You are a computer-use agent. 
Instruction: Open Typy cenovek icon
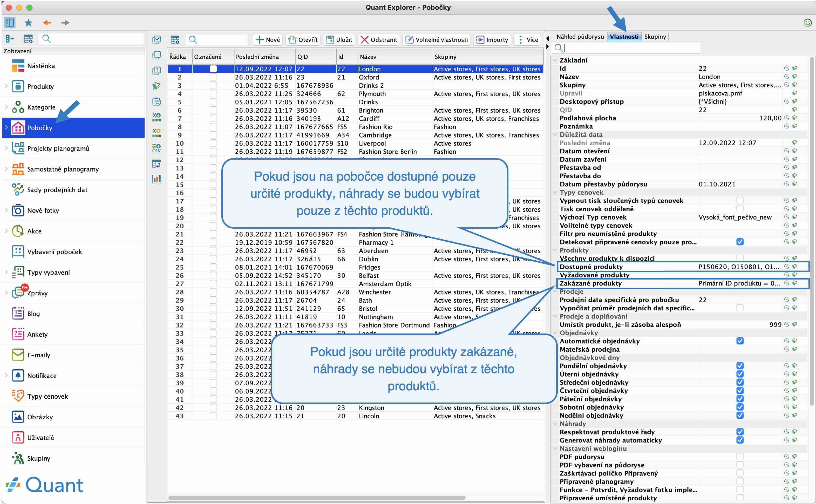18,396
